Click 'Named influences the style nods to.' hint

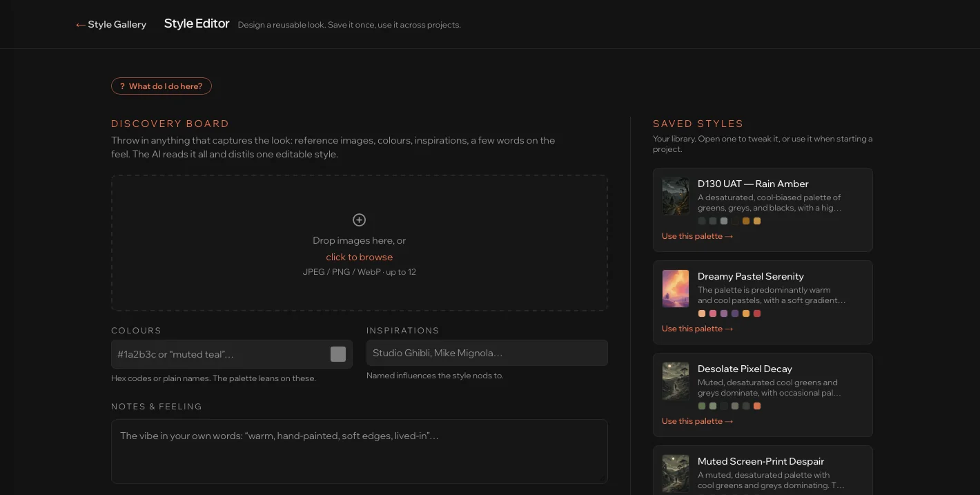(x=435, y=376)
